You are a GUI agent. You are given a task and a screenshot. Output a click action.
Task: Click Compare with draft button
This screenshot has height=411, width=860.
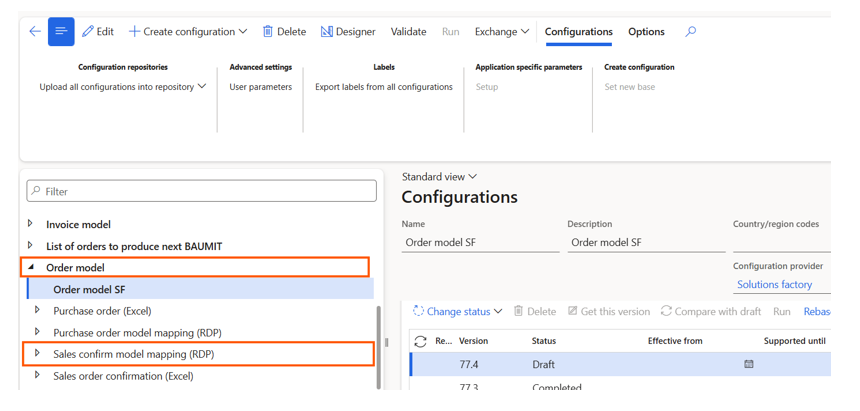(x=710, y=311)
